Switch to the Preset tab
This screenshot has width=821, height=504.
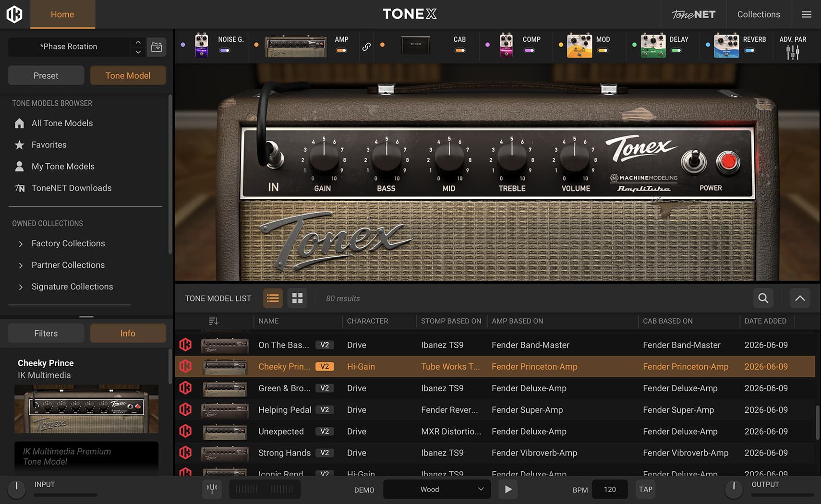[46, 75]
